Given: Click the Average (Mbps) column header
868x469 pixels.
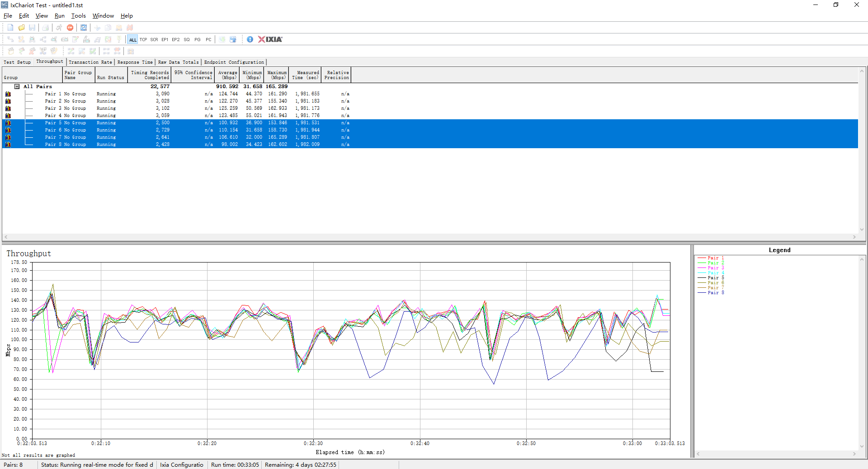Looking at the screenshot, I should pyautogui.click(x=227, y=75).
